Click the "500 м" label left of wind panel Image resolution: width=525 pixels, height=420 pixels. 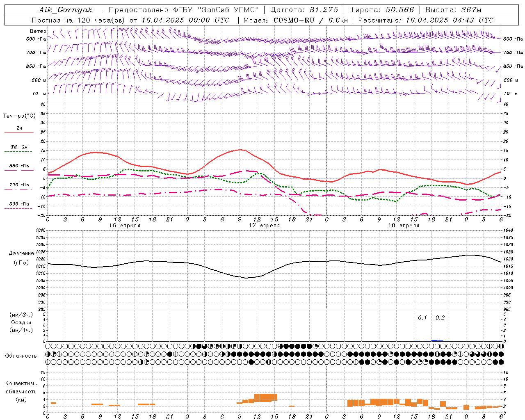click(39, 80)
